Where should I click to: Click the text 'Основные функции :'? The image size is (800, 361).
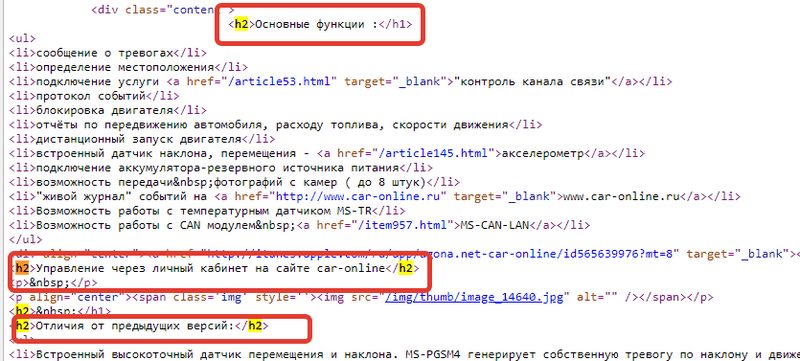point(315,24)
